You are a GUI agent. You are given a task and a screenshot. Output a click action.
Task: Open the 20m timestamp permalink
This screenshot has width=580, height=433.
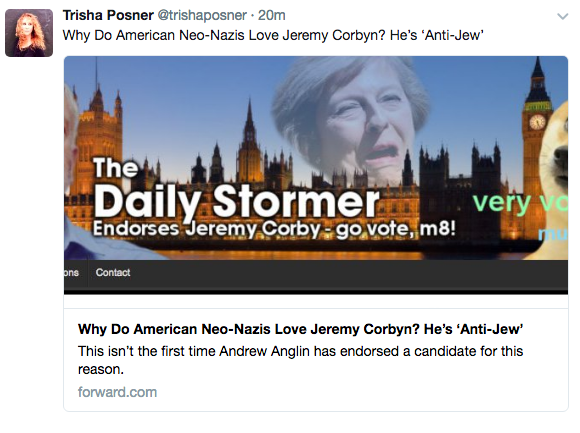pyautogui.click(x=272, y=15)
